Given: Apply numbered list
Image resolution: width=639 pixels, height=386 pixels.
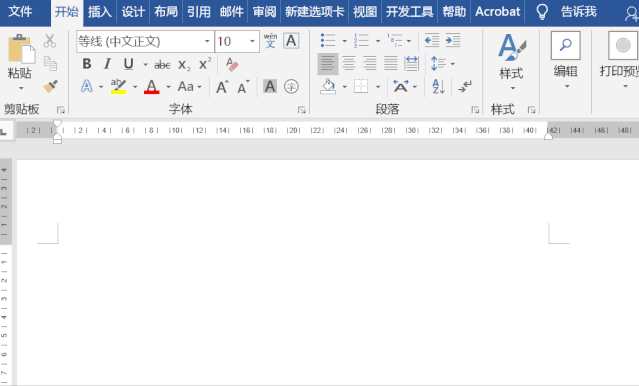Looking at the screenshot, I should pyautogui.click(x=361, y=41).
